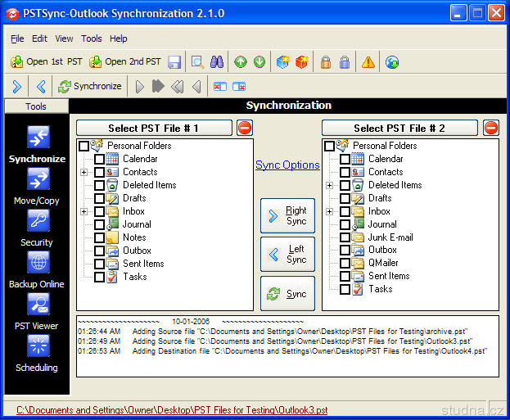The height and width of the screenshot is (420, 510).
Task: Remove PST File #1 with red icon
Action: 245,128
